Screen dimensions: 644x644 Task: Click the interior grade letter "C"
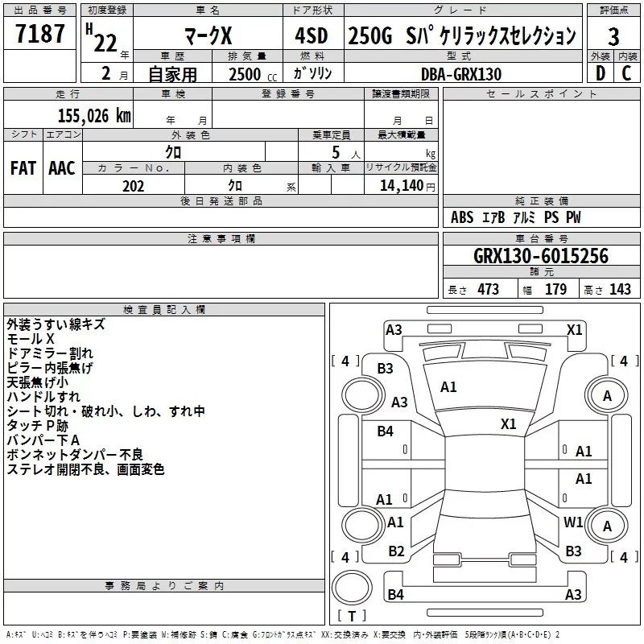pos(626,73)
